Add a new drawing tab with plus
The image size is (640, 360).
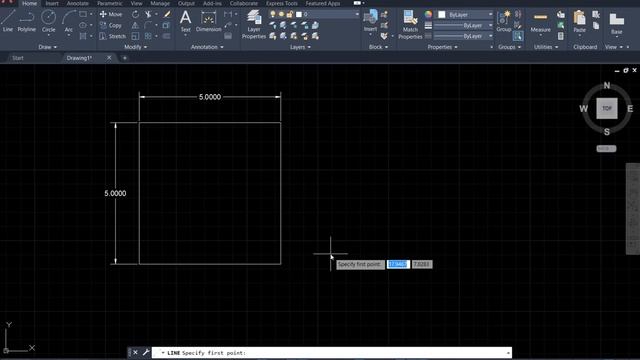click(x=124, y=58)
